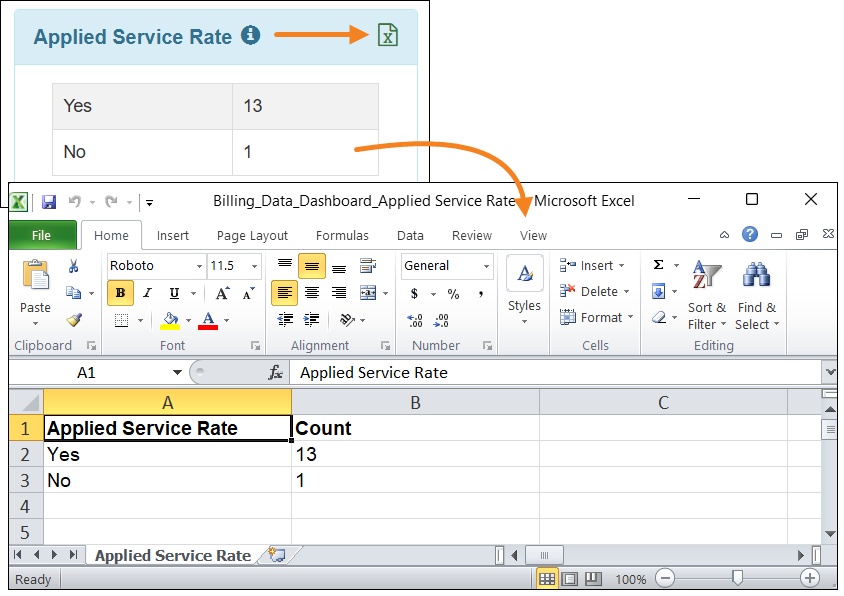844x596 pixels.
Task: Expand the formula bar
Action: tap(830, 372)
